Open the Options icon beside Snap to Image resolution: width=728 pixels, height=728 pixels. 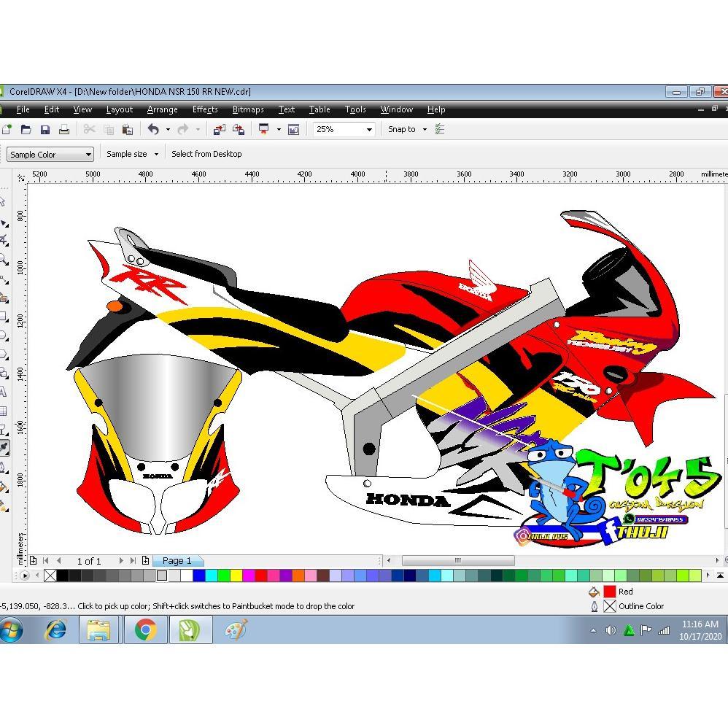pyautogui.click(x=440, y=129)
